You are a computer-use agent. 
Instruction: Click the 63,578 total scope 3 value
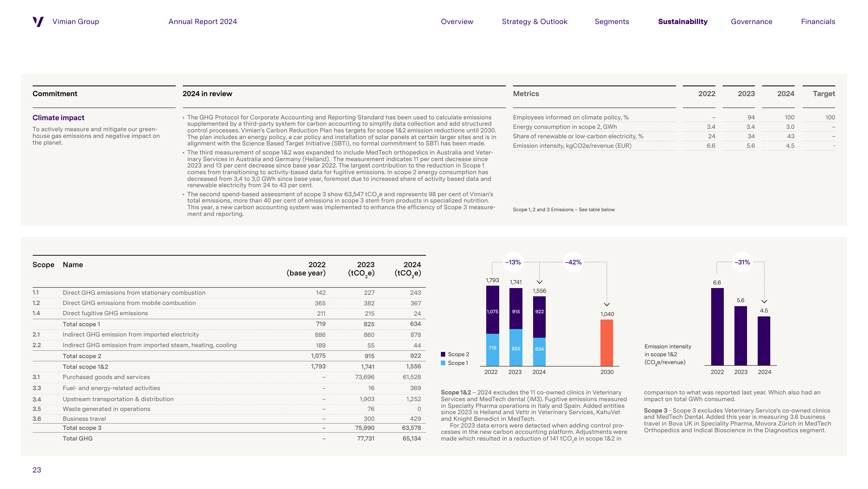(x=411, y=428)
